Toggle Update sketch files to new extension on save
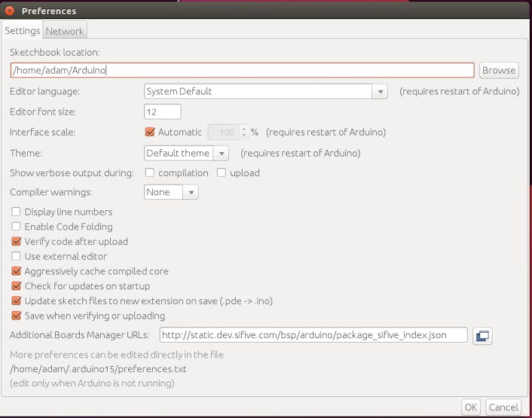Screen dimensions: 532x418 tap(16, 301)
